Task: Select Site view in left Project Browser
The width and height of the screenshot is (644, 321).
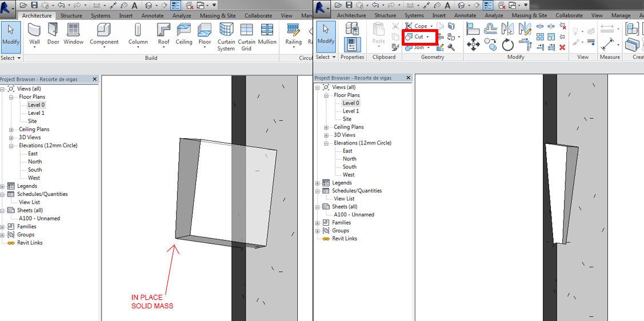Action: 33,121
